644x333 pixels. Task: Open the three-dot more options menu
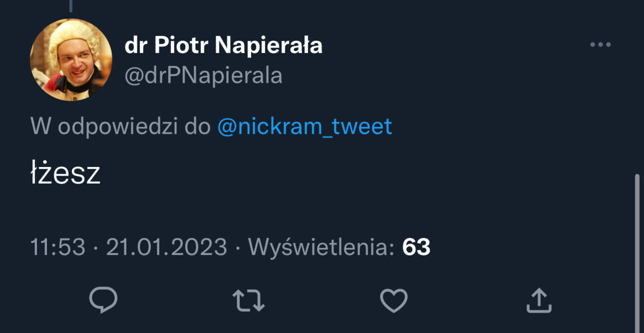pos(600,45)
